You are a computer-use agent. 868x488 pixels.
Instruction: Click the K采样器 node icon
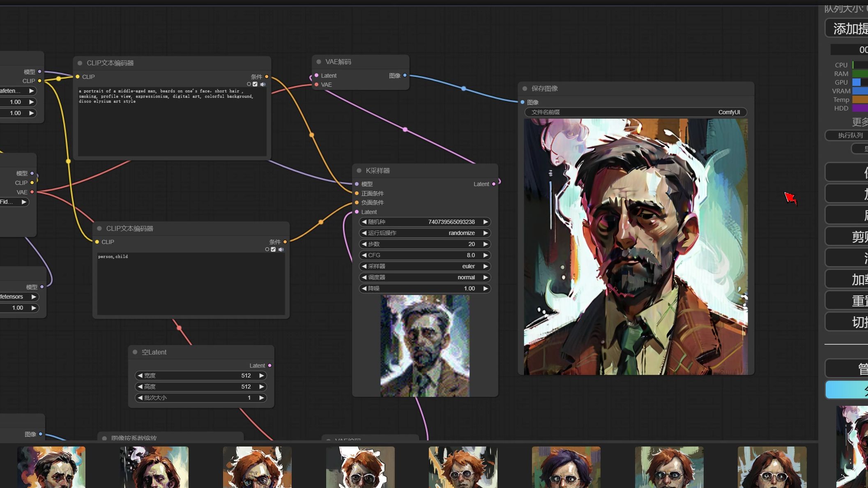coord(358,171)
